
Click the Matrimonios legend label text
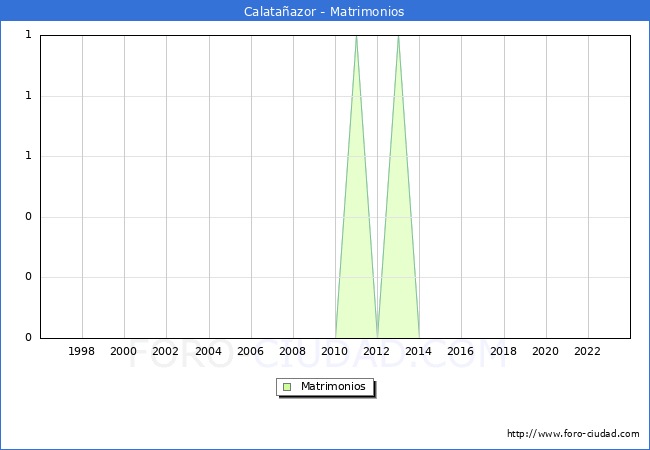(334, 387)
